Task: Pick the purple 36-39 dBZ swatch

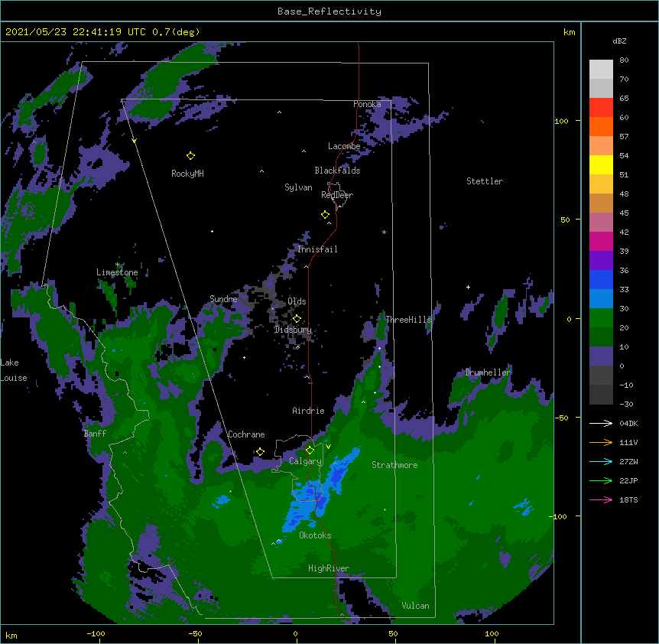Action: pos(601,261)
